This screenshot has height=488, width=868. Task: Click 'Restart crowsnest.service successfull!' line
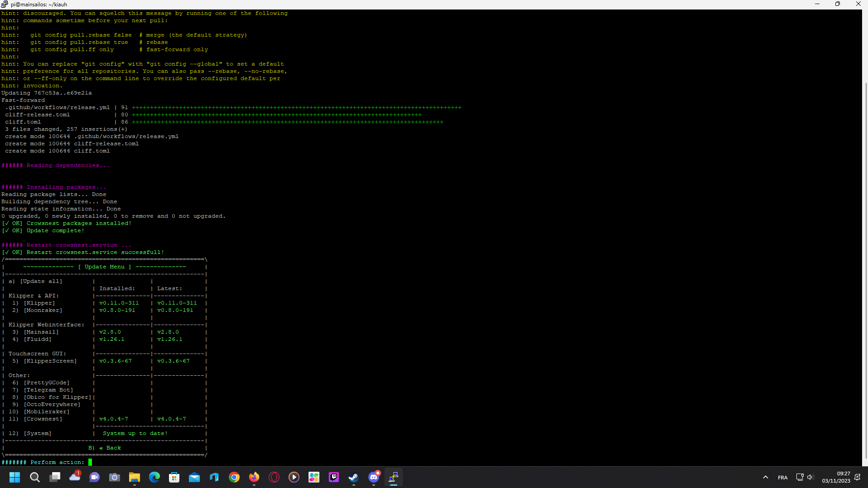[x=83, y=252]
